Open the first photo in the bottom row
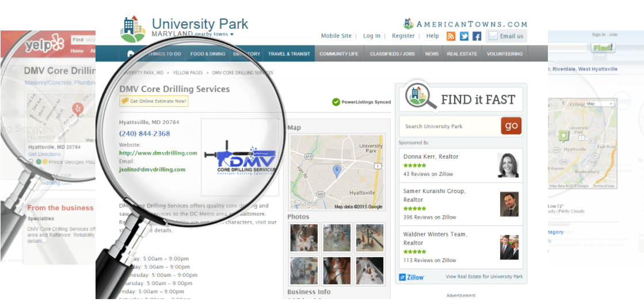Screen dimensions: 644x306 (x=304, y=271)
